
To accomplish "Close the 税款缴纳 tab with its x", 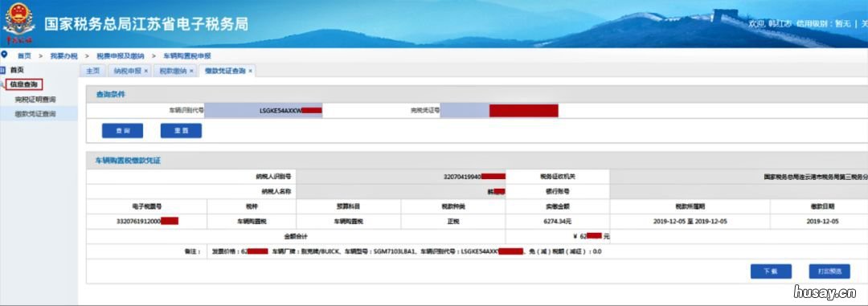I will 191,71.
